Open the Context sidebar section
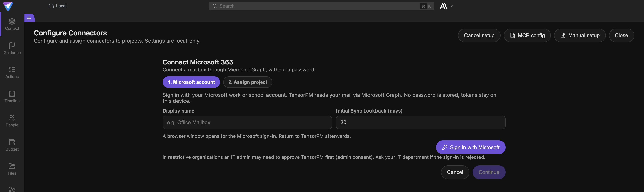Image resolution: width=644 pixels, height=192 pixels. (12, 24)
